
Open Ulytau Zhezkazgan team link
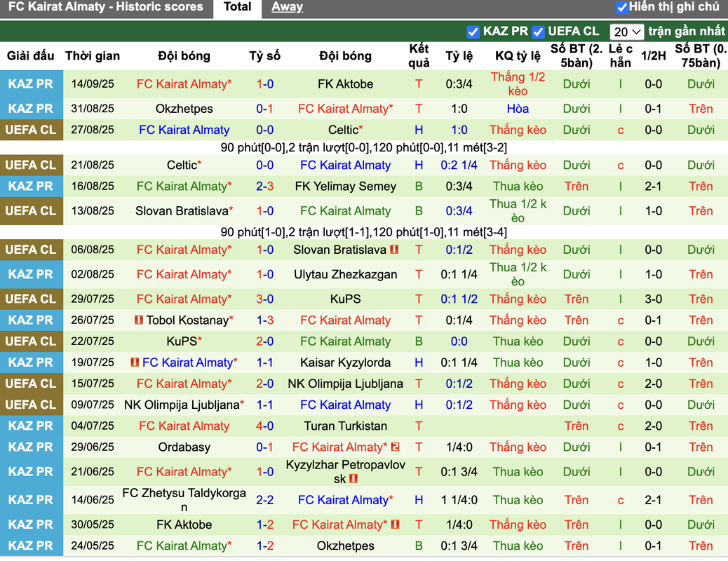pyautogui.click(x=346, y=274)
